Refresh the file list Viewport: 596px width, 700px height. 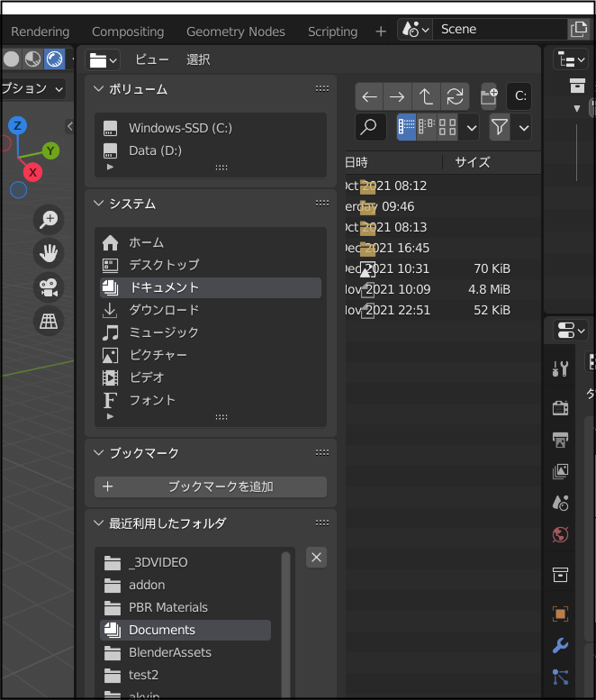tap(455, 96)
